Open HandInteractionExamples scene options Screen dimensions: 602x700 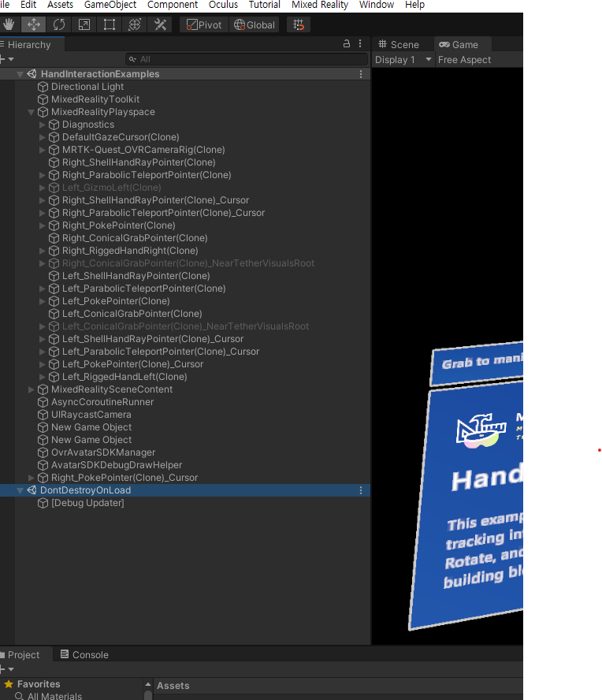pyautogui.click(x=361, y=74)
